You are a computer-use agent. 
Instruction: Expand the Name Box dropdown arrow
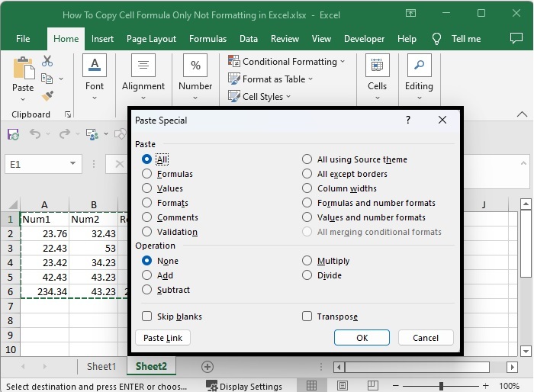click(73, 164)
